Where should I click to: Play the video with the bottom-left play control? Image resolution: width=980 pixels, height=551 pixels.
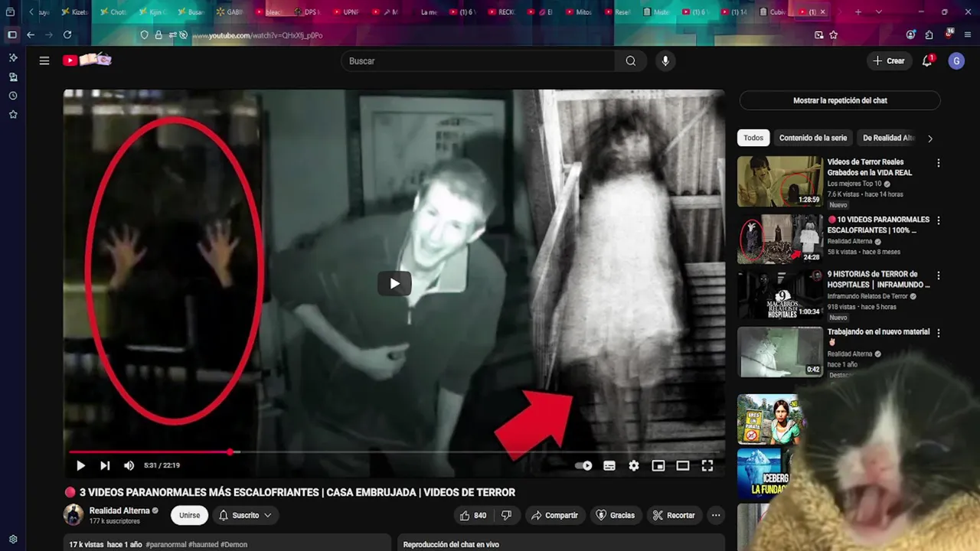click(80, 465)
